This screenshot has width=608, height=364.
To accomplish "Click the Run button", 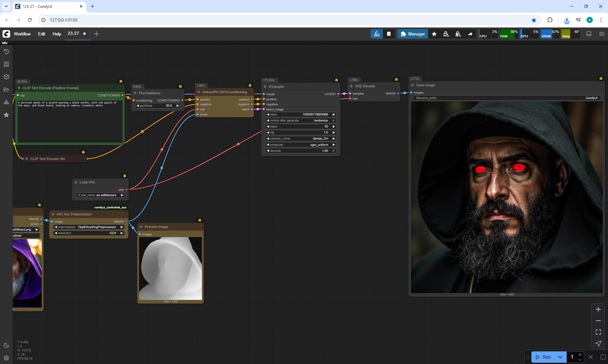I will pos(543,357).
